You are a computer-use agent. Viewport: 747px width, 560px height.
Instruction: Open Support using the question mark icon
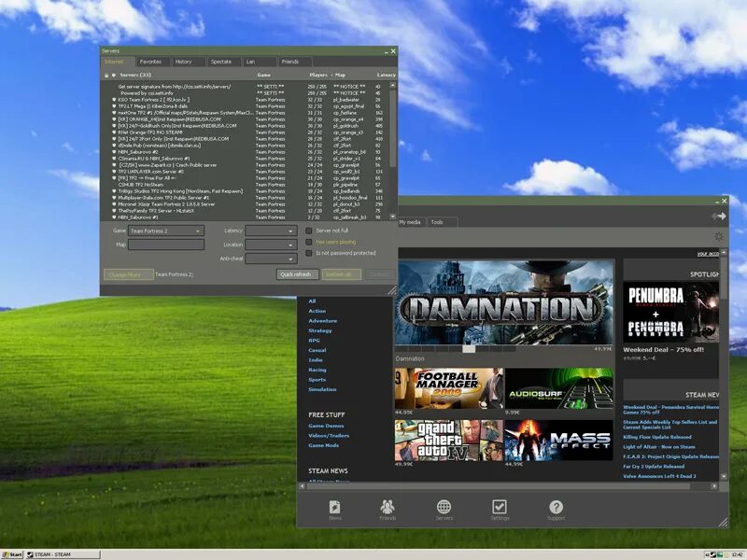pos(557,508)
